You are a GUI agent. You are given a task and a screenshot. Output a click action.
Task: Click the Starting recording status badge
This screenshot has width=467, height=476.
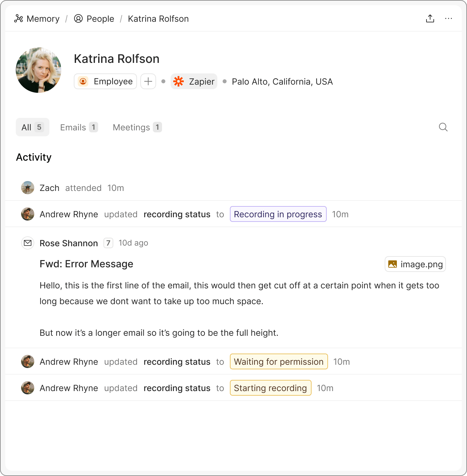tap(270, 388)
